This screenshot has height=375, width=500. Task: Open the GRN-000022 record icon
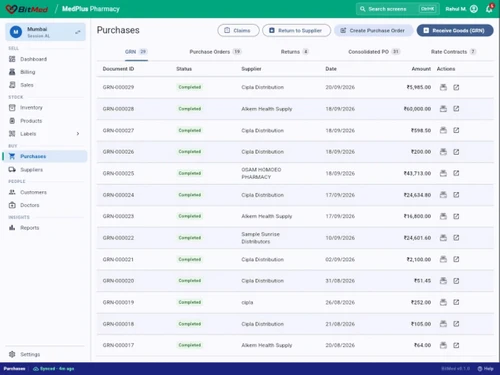click(456, 238)
